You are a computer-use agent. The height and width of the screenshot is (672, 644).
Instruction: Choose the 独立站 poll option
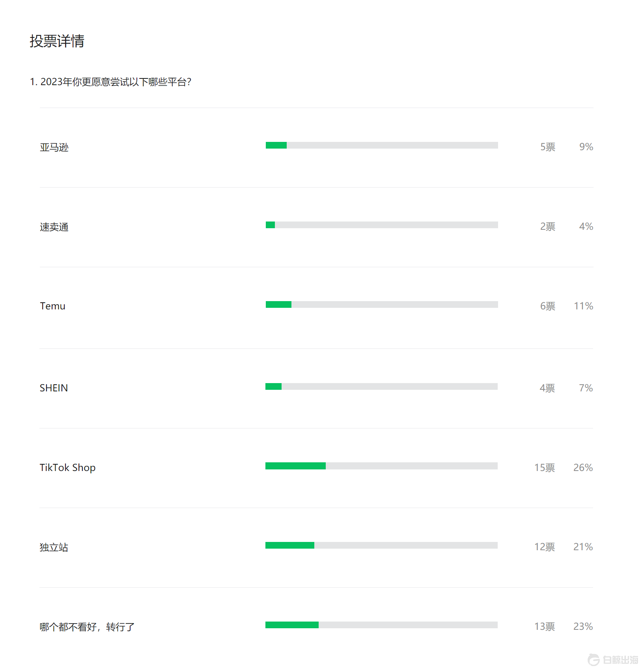point(54,547)
